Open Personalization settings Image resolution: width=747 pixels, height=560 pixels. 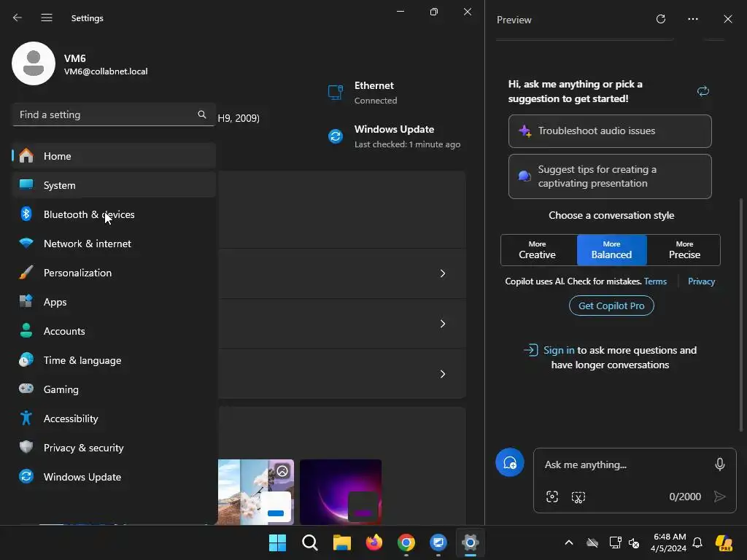point(113,273)
